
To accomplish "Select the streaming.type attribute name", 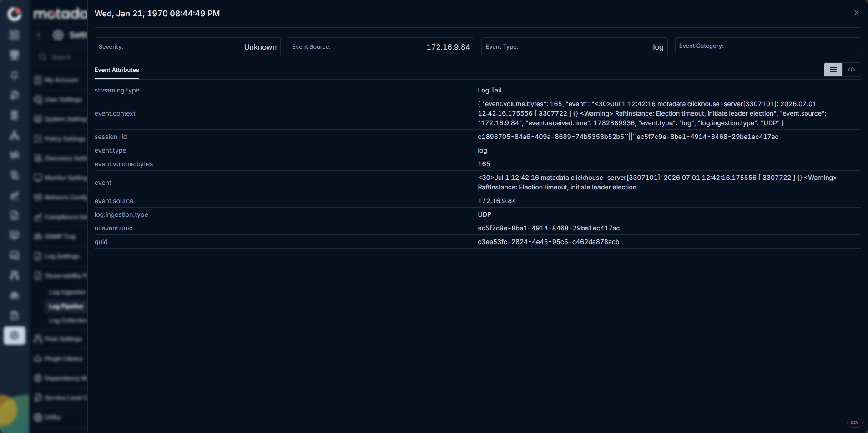I will point(117,90).
